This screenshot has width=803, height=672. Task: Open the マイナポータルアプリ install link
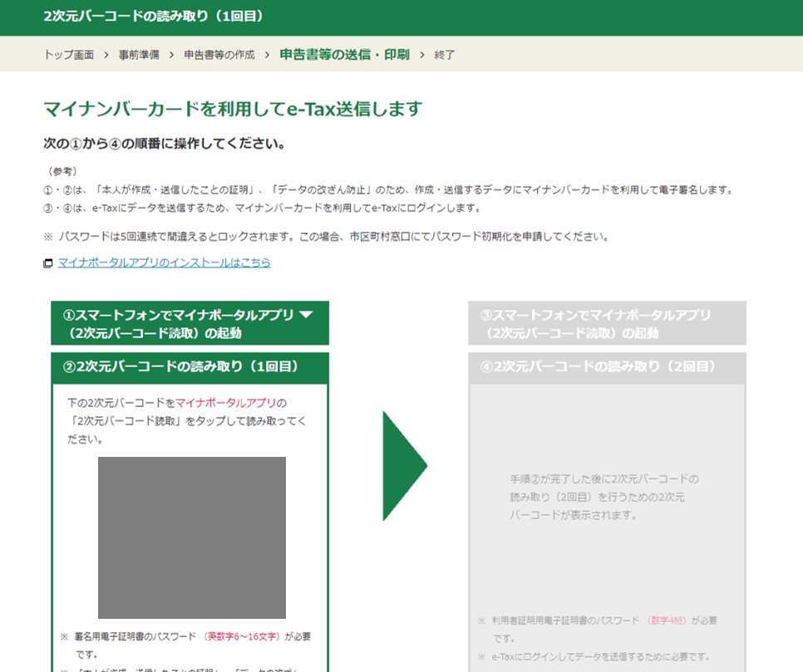164,262
